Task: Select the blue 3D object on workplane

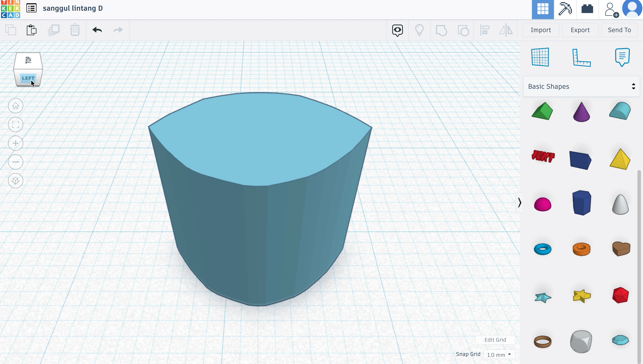Action: click(260, 199)
